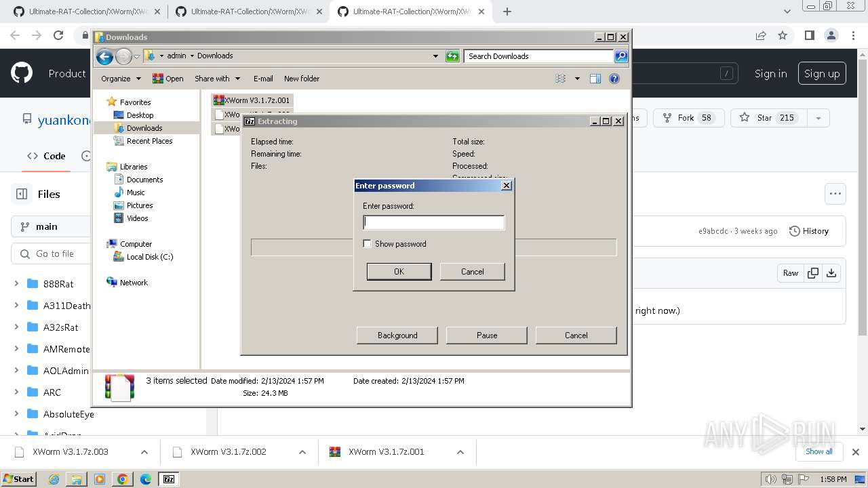Click Sign in on GitHub
This screenshot has width=868, height=488.
click(x=771, y=74)
